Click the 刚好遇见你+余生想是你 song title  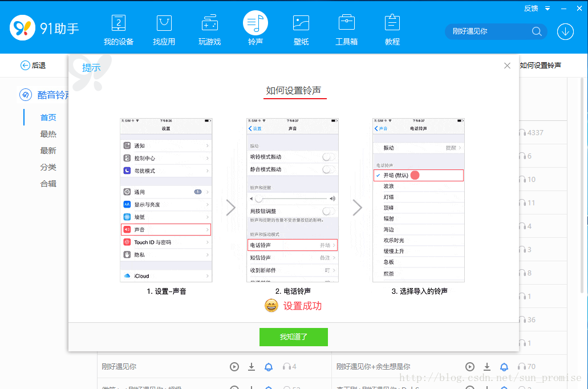pos(373,367)
